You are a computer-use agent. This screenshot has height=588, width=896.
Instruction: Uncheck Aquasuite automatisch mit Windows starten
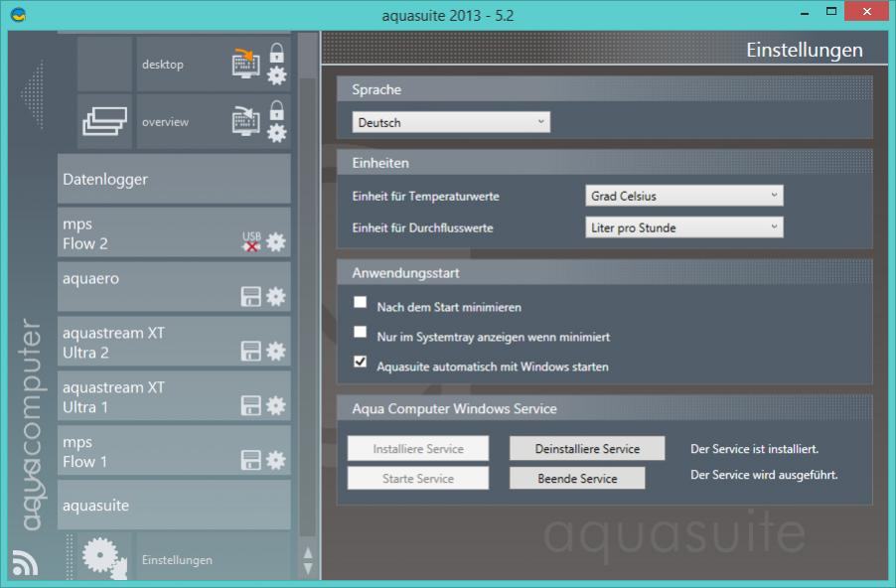click(360, 362)
